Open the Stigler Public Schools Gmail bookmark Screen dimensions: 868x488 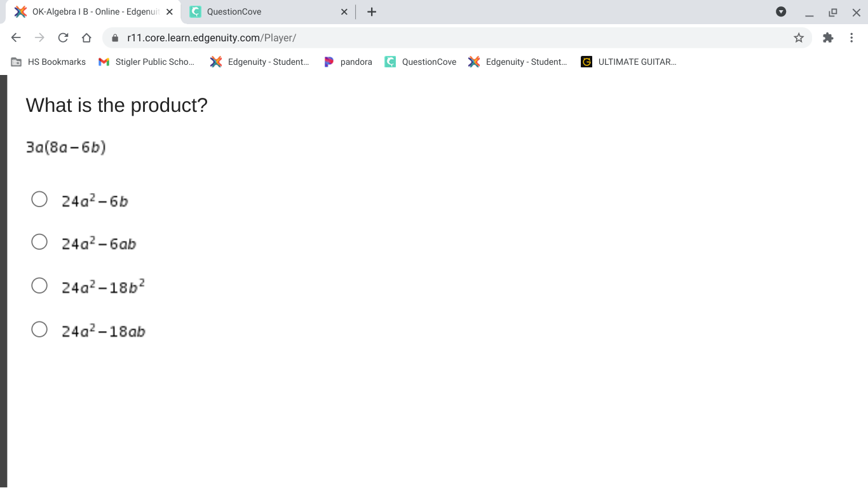[x=147, y=62]
